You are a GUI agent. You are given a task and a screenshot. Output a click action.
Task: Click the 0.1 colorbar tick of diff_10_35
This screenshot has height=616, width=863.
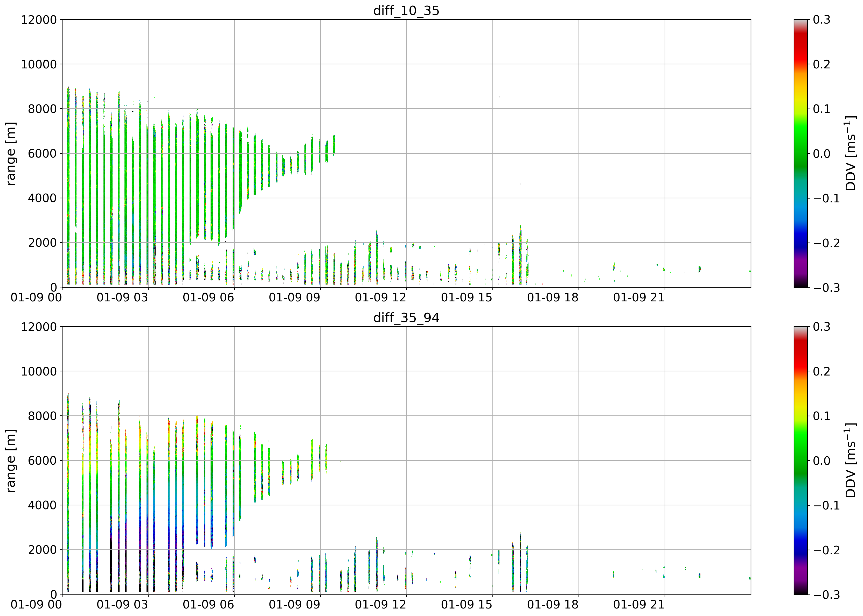[x=822, y=109]
